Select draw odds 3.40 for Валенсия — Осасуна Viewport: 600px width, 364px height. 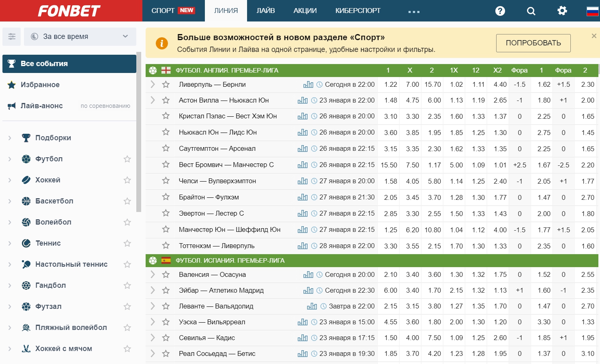[x=413, y=274]
